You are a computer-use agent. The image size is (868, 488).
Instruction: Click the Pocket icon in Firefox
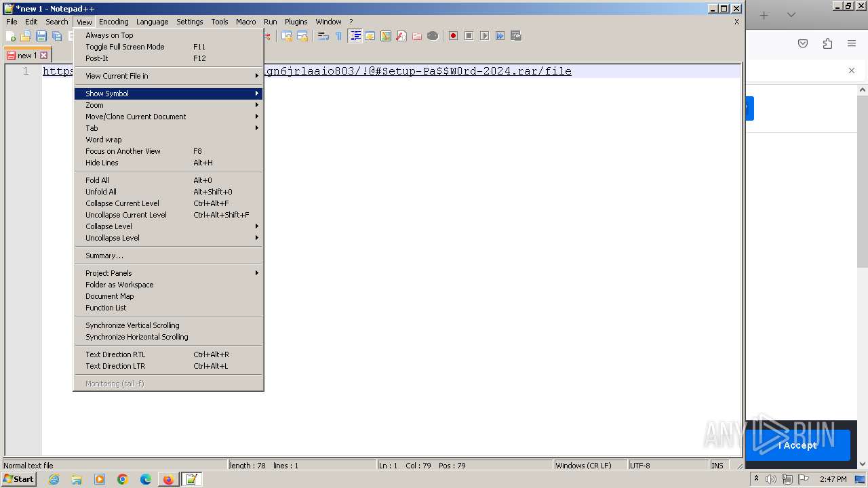(803, 43)
